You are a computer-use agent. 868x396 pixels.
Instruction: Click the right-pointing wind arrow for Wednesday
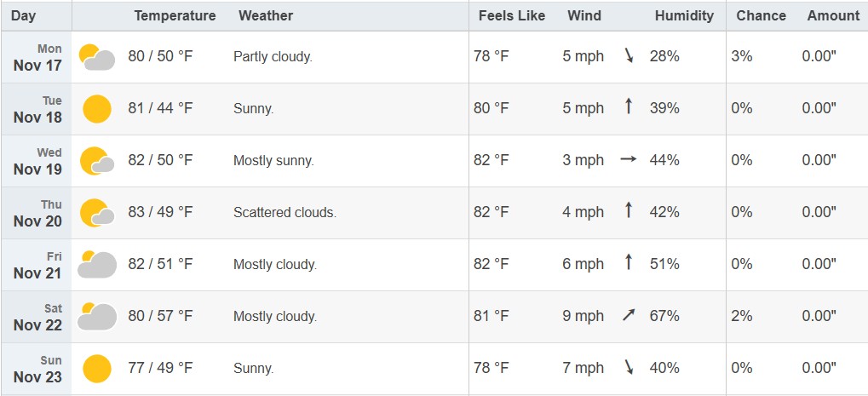(x=629, y=160)
